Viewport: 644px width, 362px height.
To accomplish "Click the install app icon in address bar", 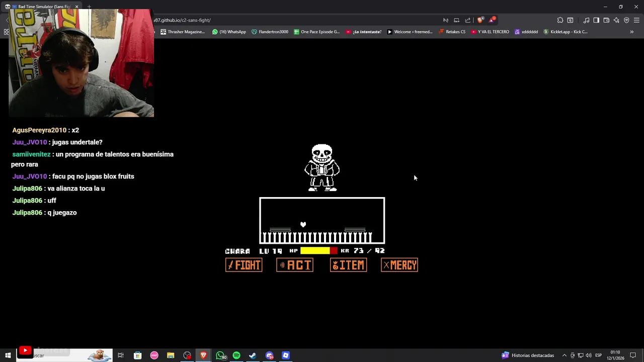I will click(456, 20).
